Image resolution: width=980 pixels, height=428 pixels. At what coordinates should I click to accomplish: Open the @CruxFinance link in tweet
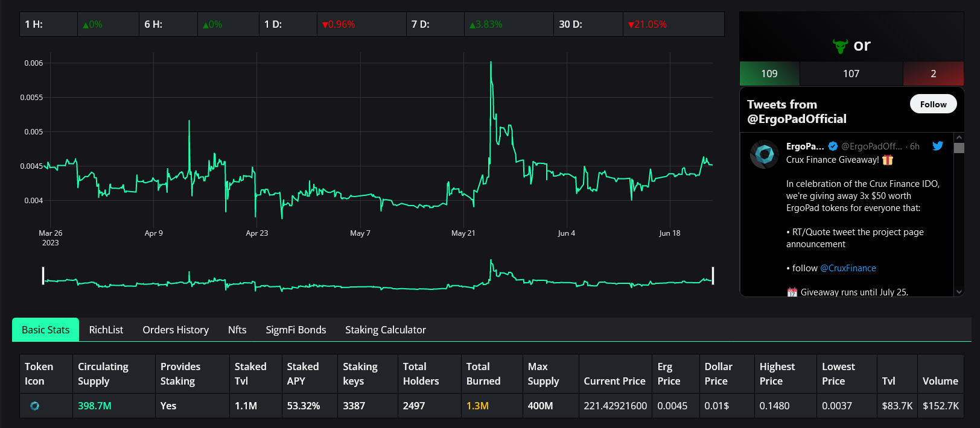point(848,268)
